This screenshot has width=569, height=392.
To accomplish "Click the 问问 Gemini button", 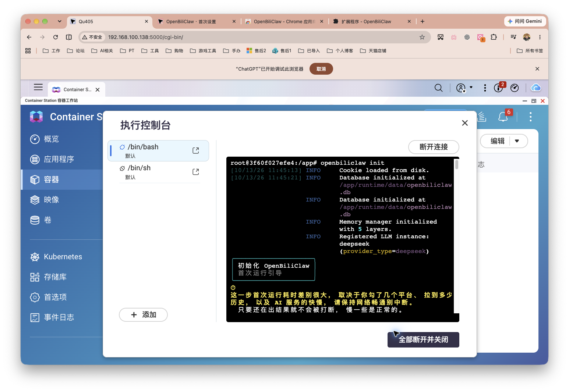I will [525, 21].
